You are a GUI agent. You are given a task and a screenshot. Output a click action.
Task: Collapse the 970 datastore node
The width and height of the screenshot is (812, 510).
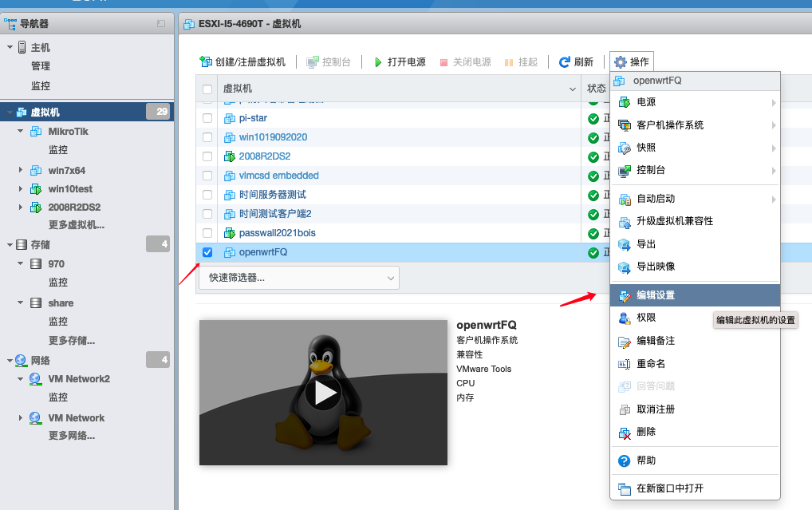21,264
